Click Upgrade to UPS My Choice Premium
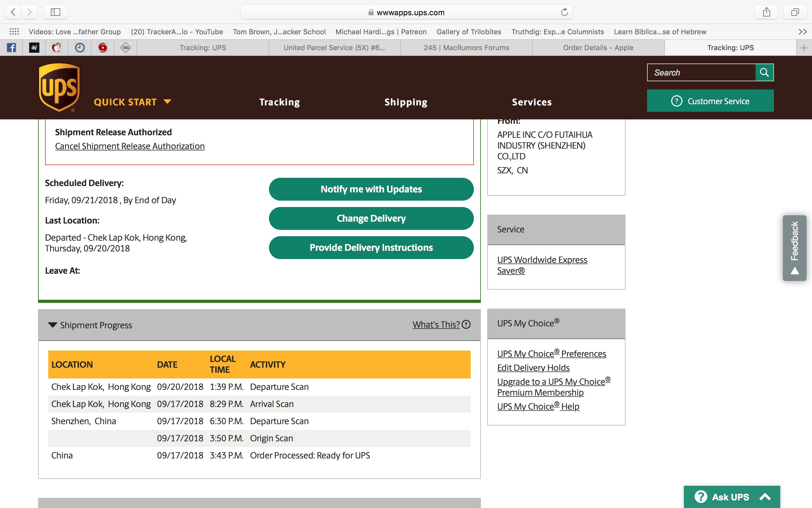The height and width of the screenshot is (508, 812). click(553, 387)
